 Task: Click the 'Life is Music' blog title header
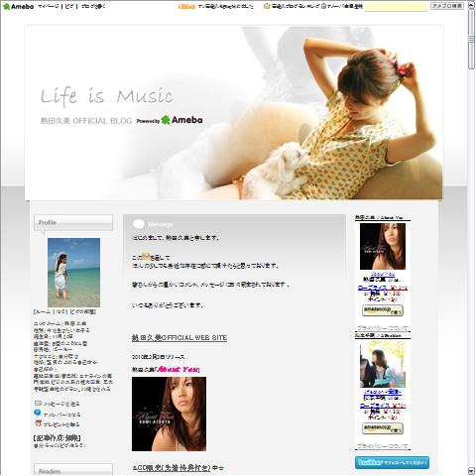coord(107,96)
